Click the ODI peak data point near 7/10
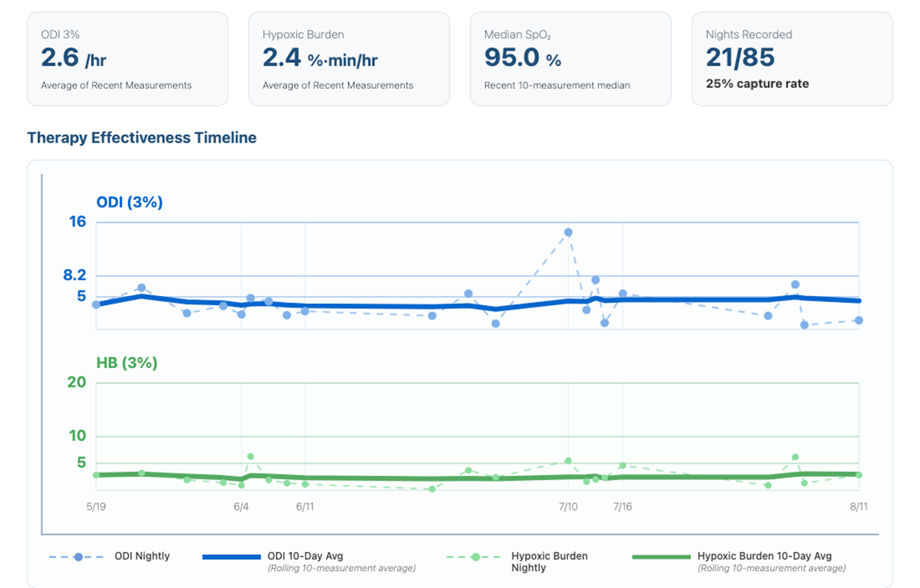 (568, 232)
